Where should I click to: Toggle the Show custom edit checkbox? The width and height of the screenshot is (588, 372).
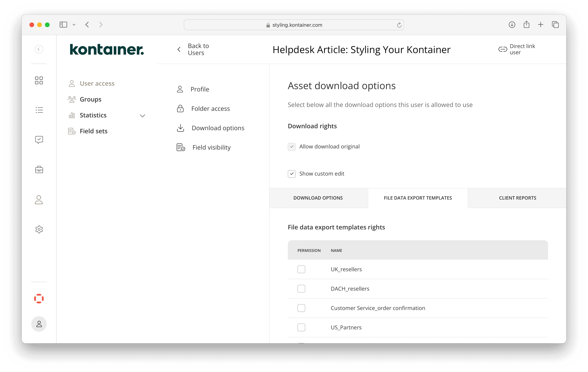click(x=292, y=174)
